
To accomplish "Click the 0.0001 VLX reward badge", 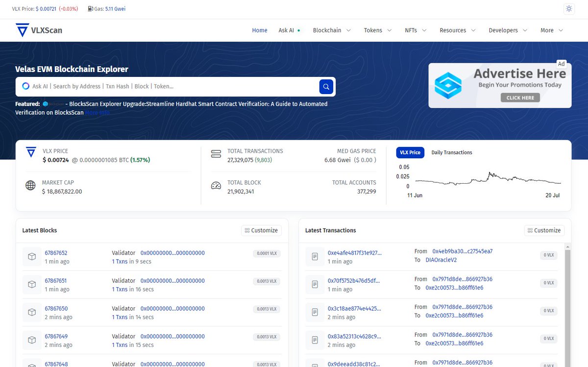I will (x=267, y=253).
